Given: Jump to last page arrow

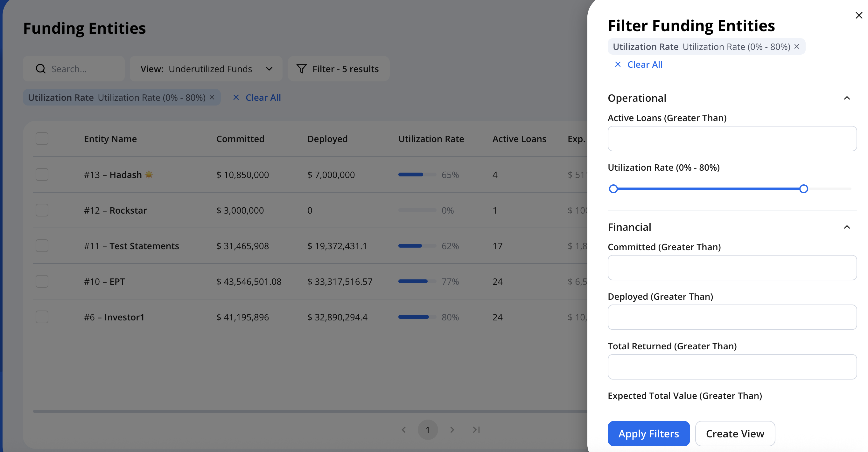Looking at the screenshot, I should pos(476,430).
